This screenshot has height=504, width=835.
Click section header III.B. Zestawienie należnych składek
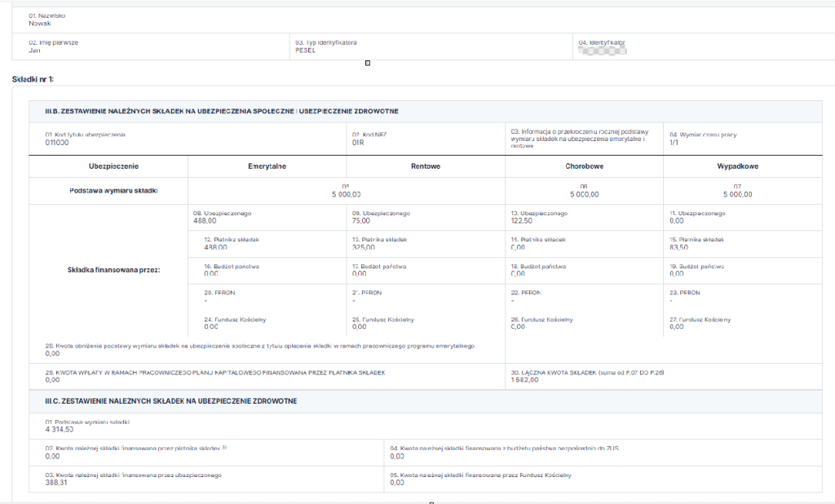222,111
